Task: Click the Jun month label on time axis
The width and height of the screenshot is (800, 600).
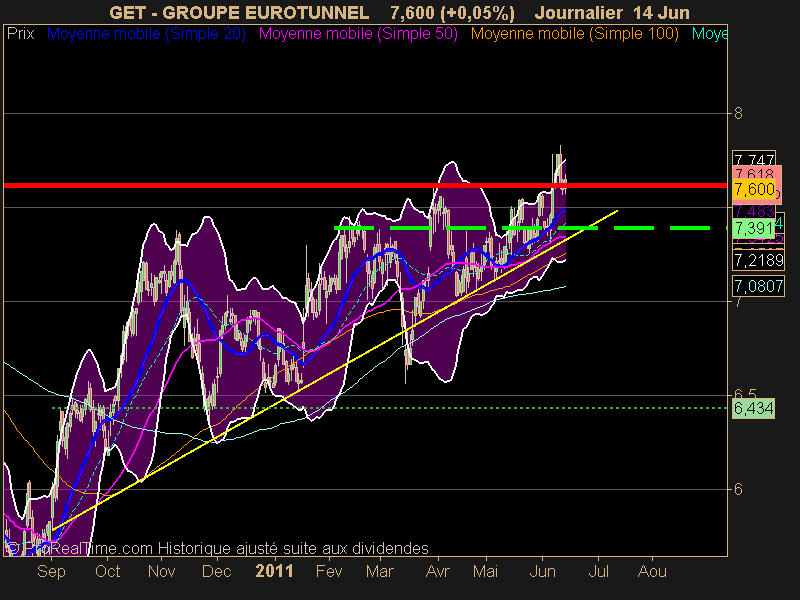Action: 542,571
